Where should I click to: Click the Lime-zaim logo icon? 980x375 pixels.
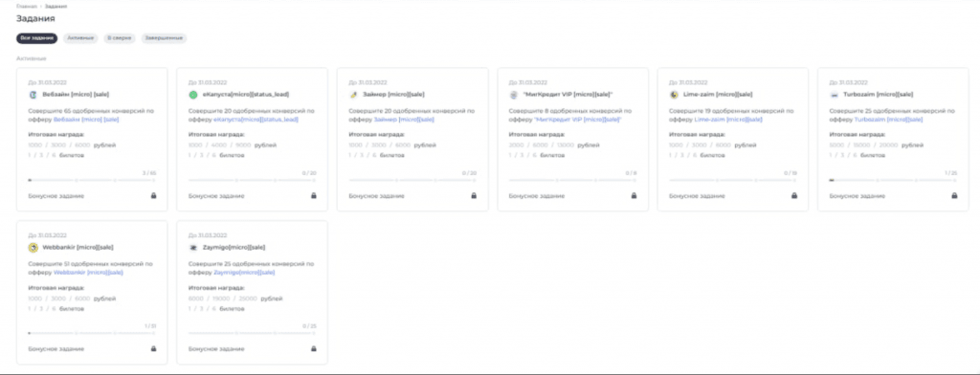click(x=674, y=95)
